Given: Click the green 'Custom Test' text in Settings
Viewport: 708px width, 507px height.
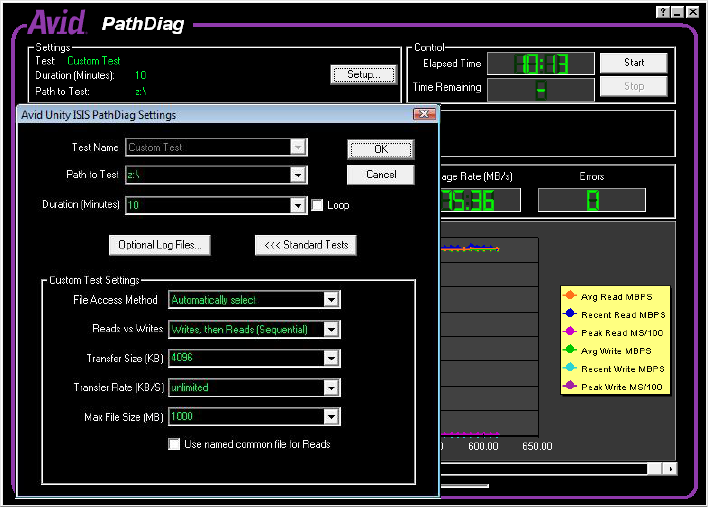Looking at the screenshot, I should coord(93,60).
